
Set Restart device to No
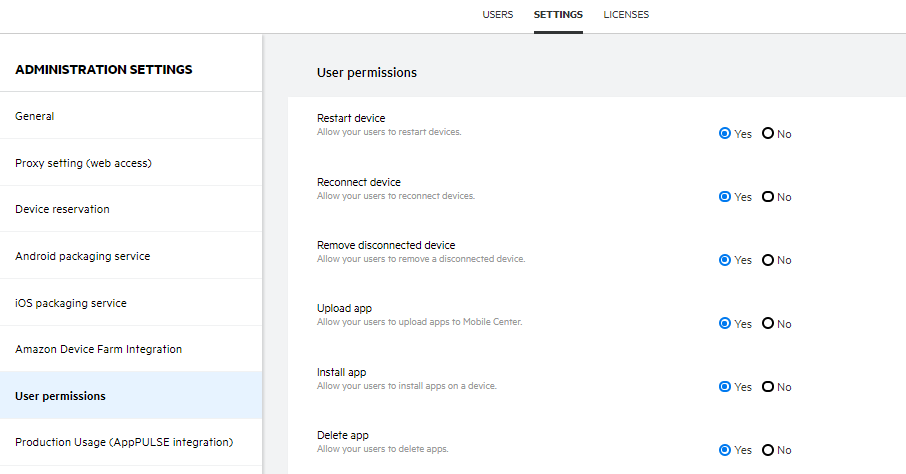pos(768,134)
